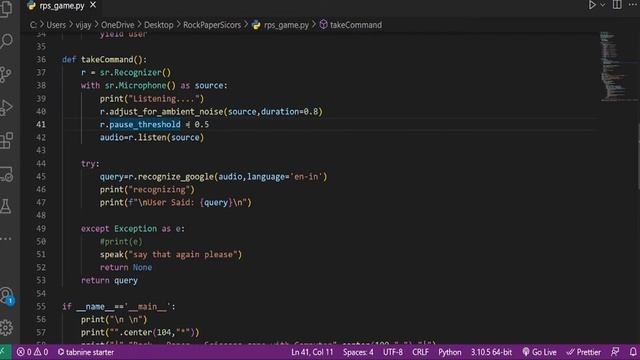Select OneDrive in breadcrumb path

pos(118,25)
